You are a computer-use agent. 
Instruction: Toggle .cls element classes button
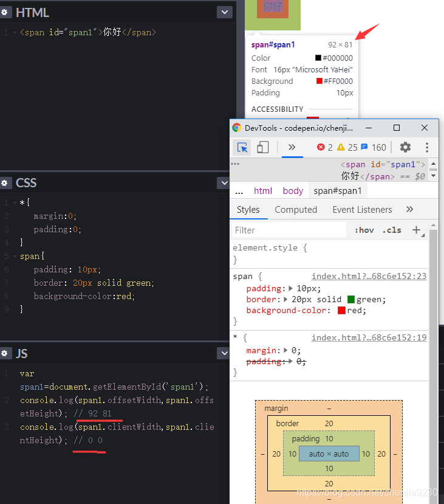pyautogui.click(x=391, y=230)
